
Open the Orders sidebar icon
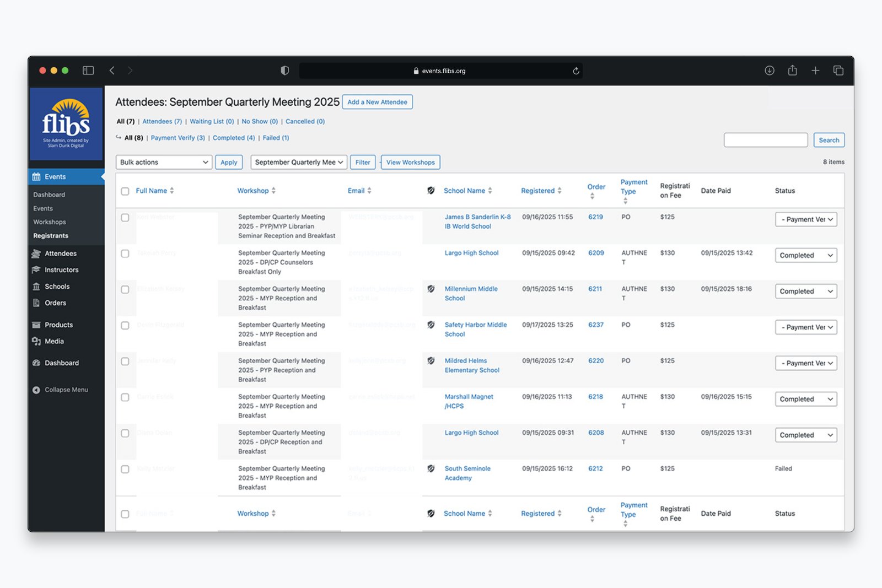click(36, 303)
